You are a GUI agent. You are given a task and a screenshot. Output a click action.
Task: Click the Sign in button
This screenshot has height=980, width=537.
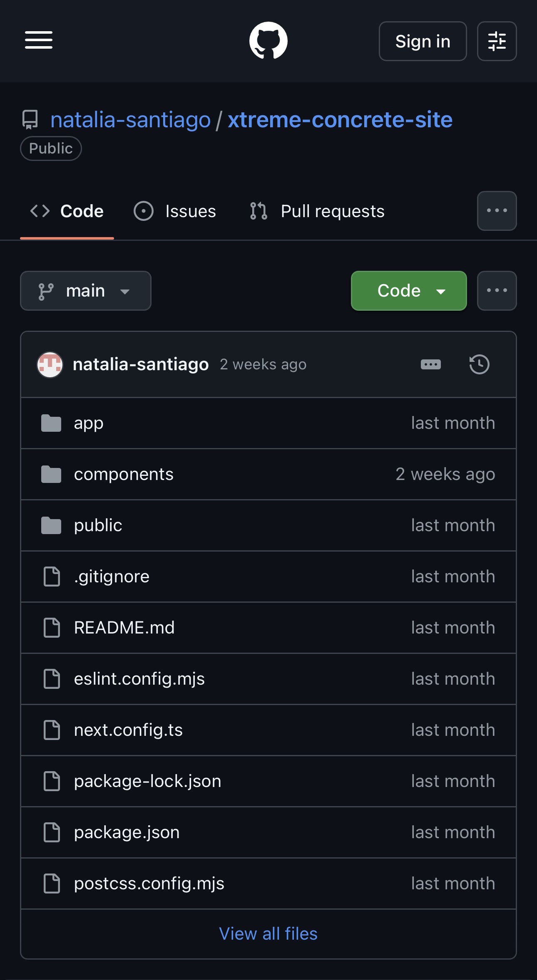pyautogui.click(x=423, y=41)
